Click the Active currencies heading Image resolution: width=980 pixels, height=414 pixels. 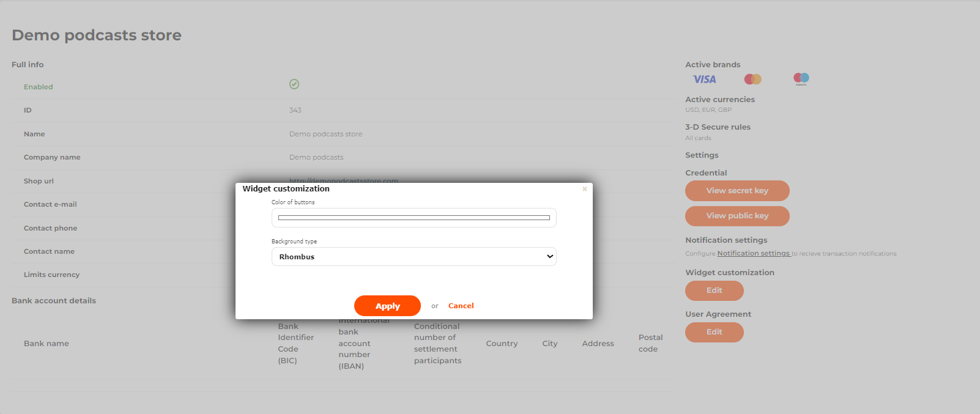click(720, 100)
